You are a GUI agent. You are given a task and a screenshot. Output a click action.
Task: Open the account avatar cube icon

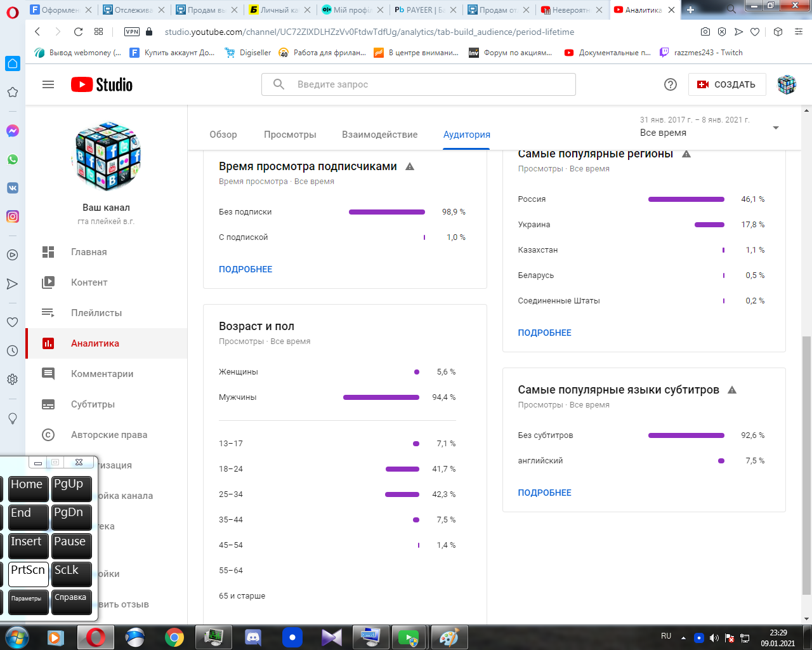click(787, 84)
